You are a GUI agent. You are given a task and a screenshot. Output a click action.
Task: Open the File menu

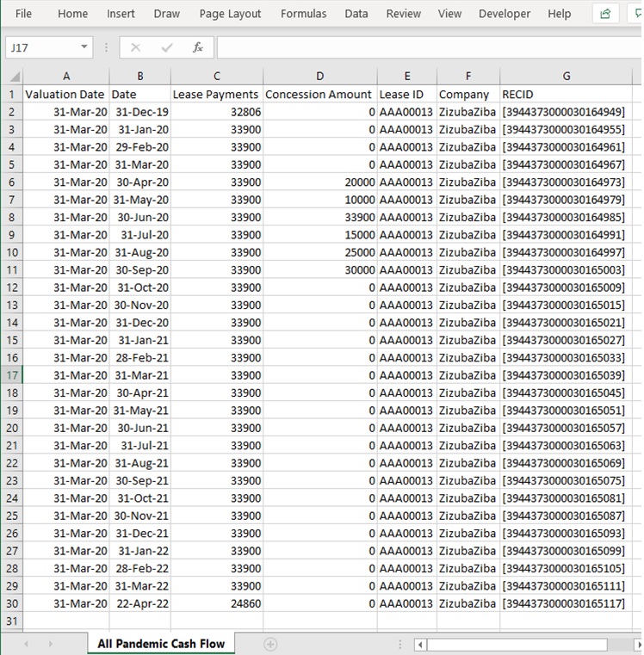tap(23, 14)
